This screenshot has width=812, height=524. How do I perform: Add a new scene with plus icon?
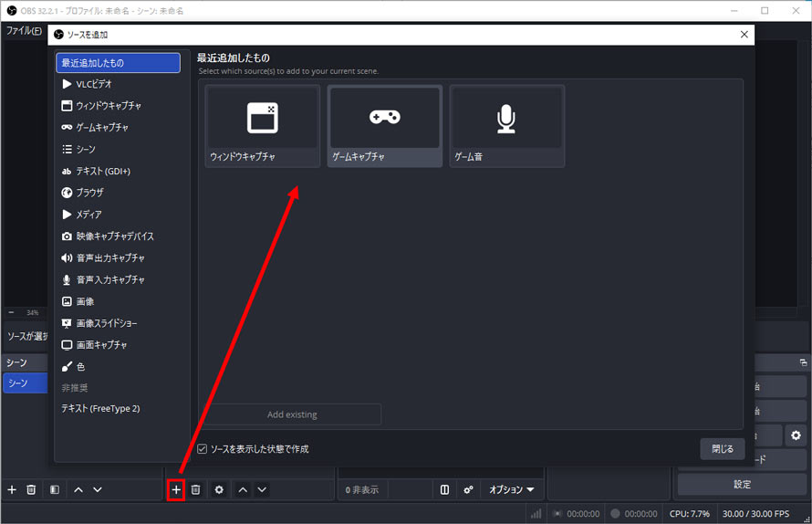pyautogui.click(x=12, y=490)
